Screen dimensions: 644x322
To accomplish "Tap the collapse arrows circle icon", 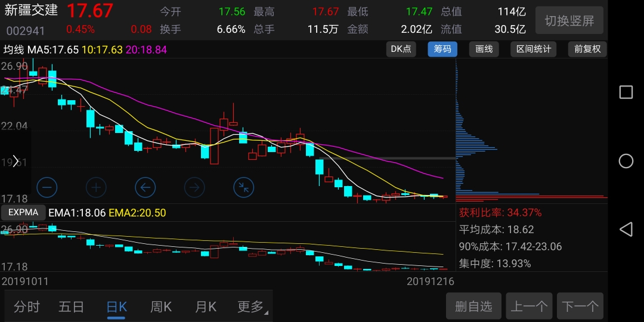I will 244,188.
